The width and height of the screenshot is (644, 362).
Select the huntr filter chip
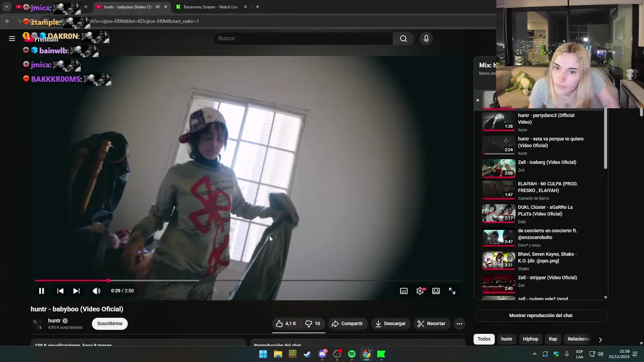point(507,339)
